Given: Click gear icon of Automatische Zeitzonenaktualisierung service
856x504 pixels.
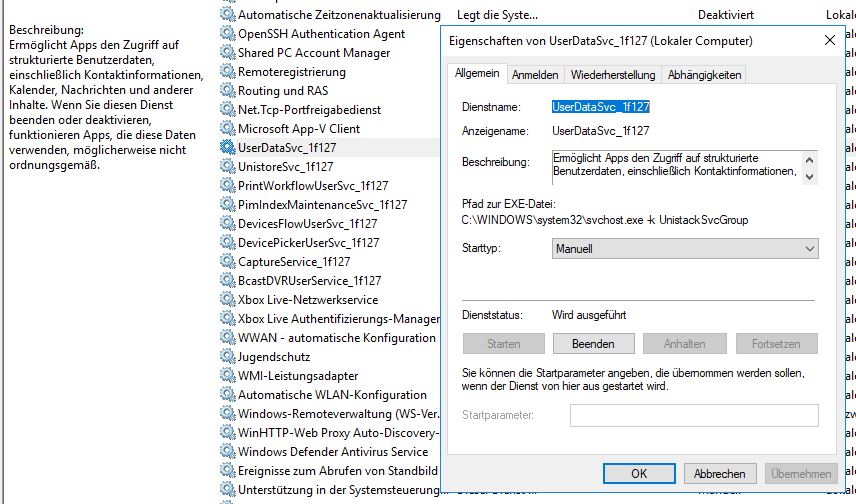Looking at the screenshot, I should point(227,15).
